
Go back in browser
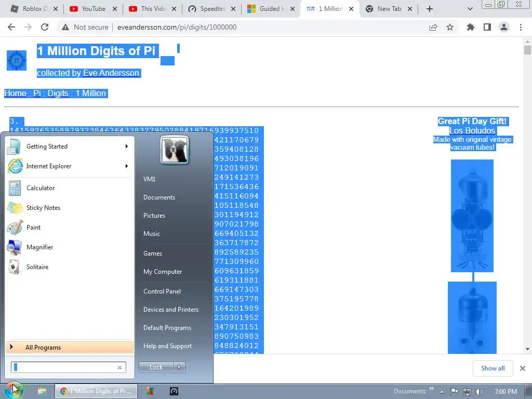pyautogui.click(x=11, y=27)
